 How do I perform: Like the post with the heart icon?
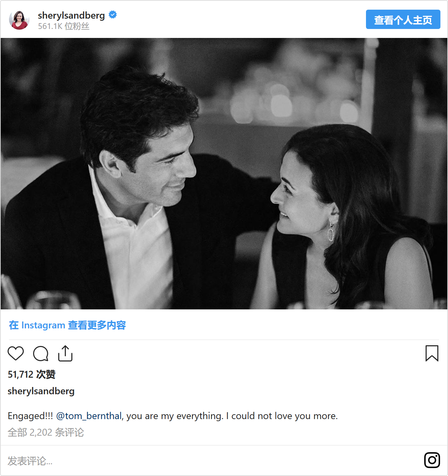pyautogui.click(x=16, y=353)
